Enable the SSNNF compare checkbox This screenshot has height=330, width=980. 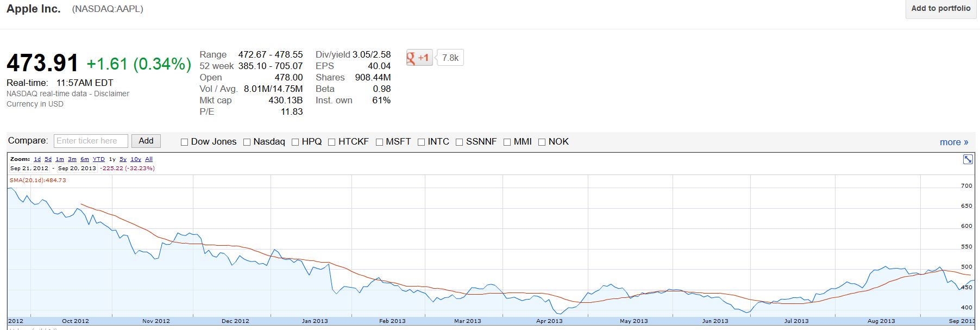point(459,142)
